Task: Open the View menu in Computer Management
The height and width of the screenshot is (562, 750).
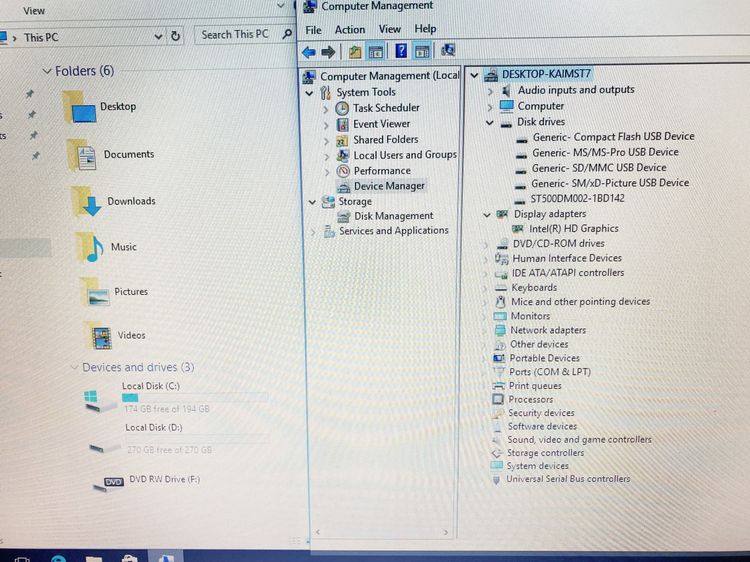Action: pyautogui.click(x=389, y=29)
